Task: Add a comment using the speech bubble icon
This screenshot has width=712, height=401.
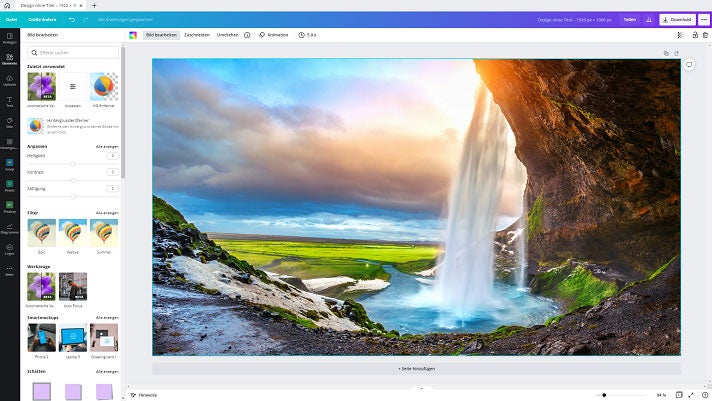Action: pos(689,65)
